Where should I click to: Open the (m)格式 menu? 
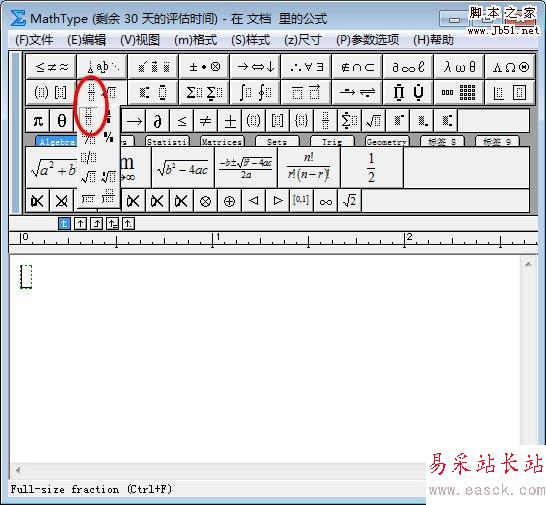click(196, 40)
